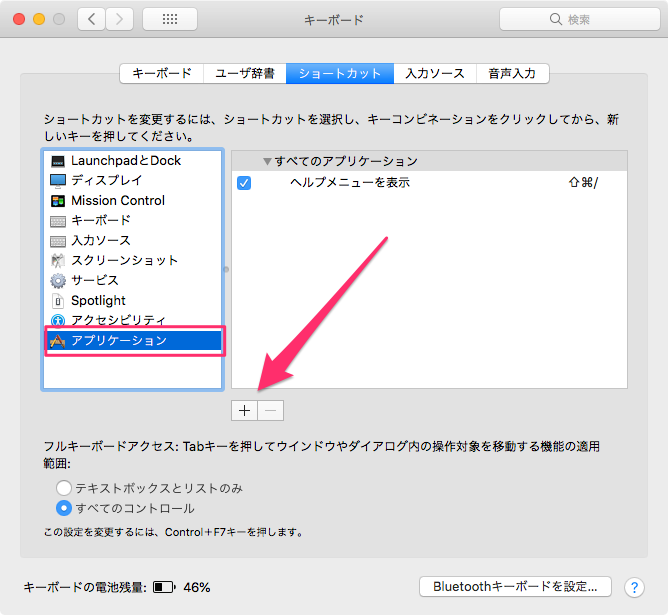Click the Spotlight document icon
This screenshot has width=668, height=615.
point(58,301)
